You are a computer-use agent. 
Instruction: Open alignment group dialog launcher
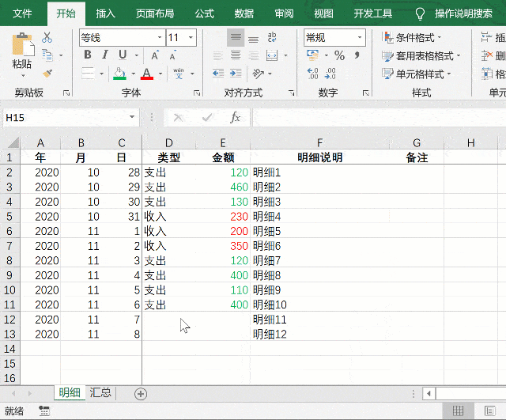tap(292, 93)
